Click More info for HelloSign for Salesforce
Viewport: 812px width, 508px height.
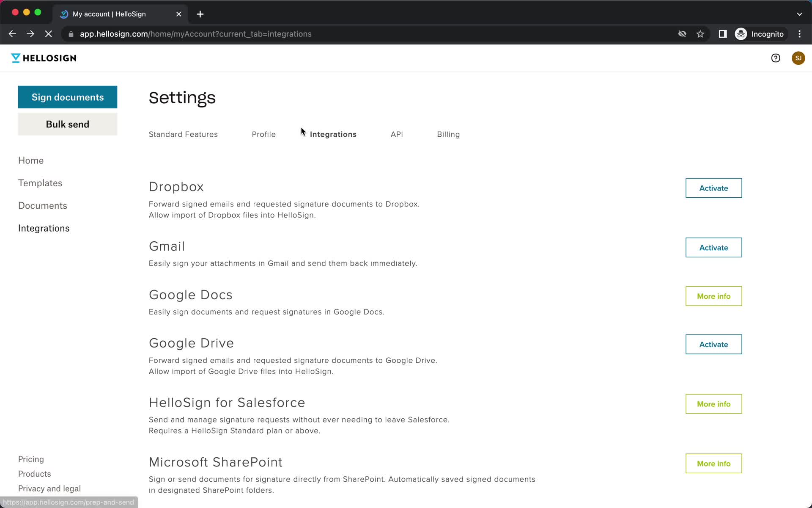click(713, 404)
